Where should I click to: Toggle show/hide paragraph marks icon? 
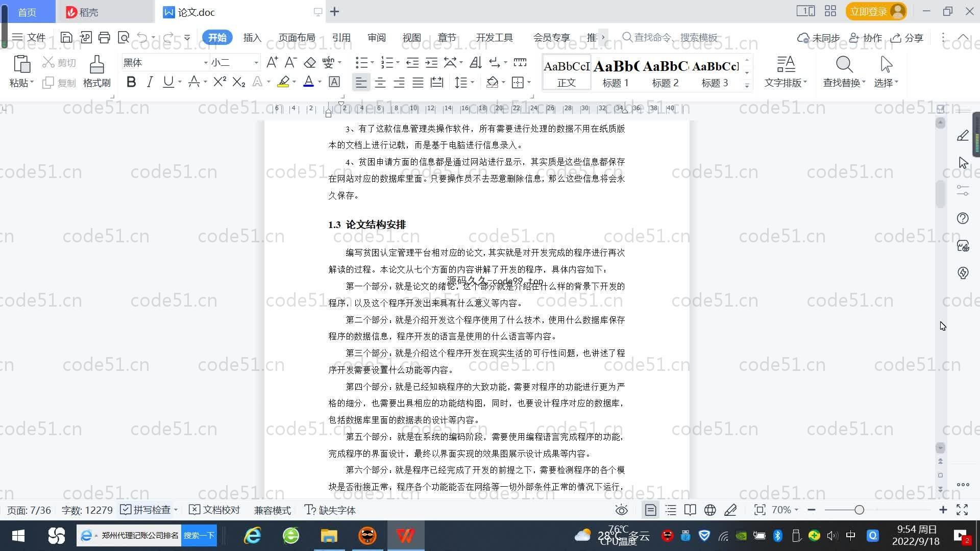[x=494, y=62]
